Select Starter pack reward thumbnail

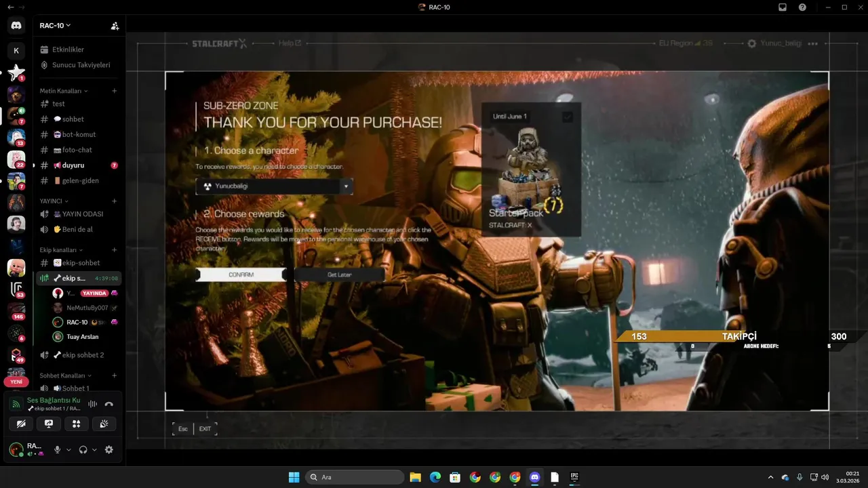coord(531,170)
